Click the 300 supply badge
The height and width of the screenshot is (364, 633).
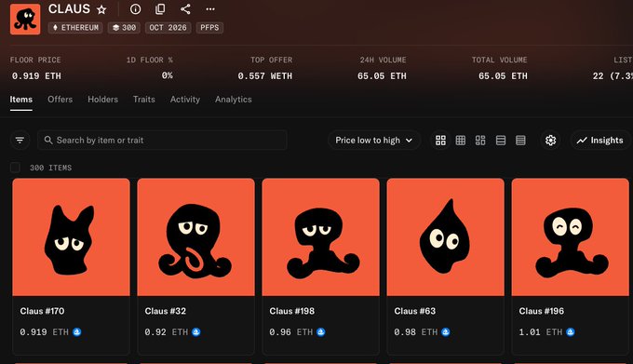(x=124, y=27)
